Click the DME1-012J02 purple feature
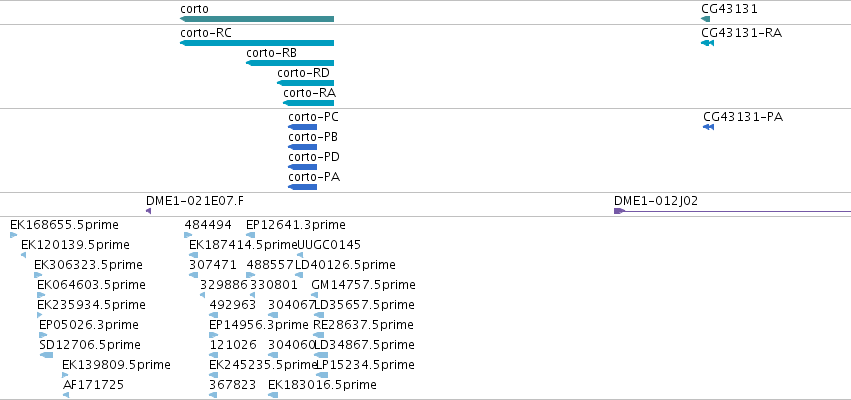 coord(732,211)
